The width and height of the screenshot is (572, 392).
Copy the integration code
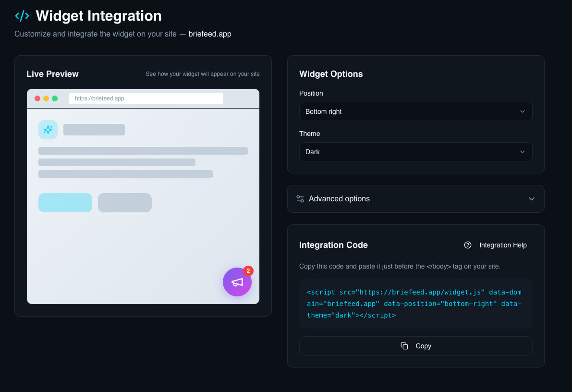[x=415, y=346]
